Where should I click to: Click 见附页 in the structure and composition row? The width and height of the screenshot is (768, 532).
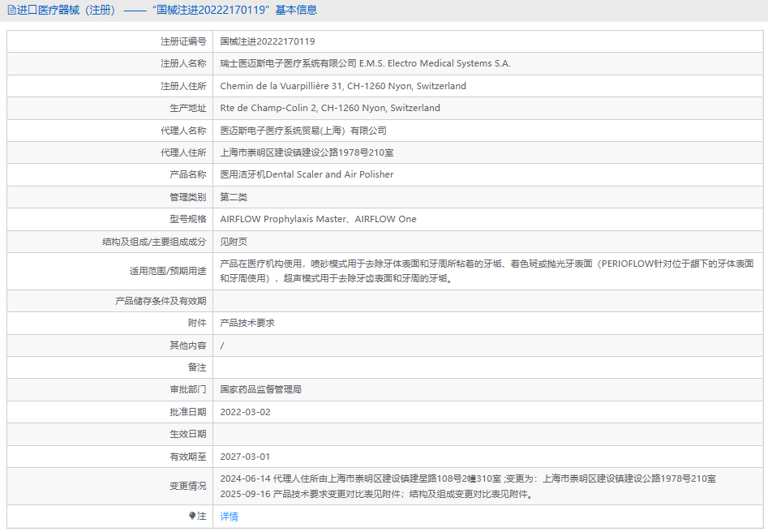[x=234, y=242]
